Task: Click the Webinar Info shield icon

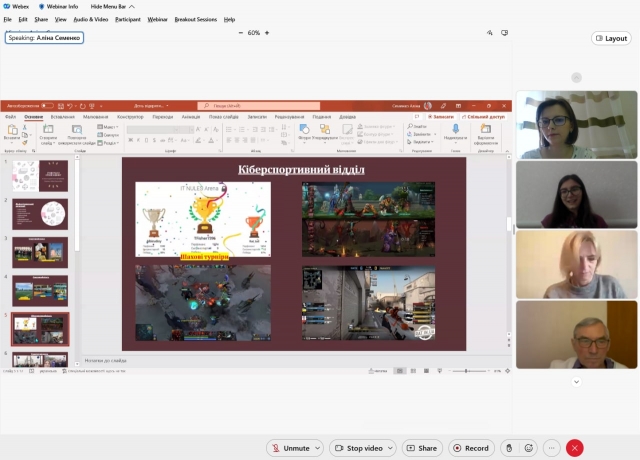Action: click(x=42, y=6)
